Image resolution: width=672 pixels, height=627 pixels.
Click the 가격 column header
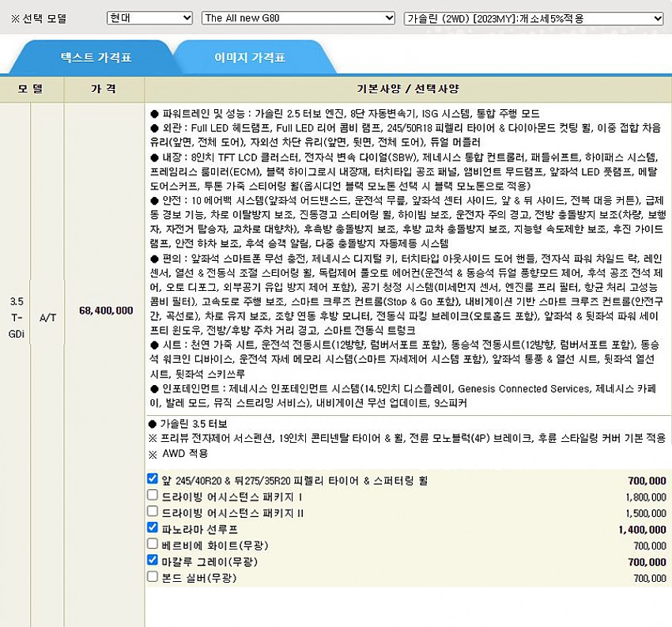pos(104,89)
